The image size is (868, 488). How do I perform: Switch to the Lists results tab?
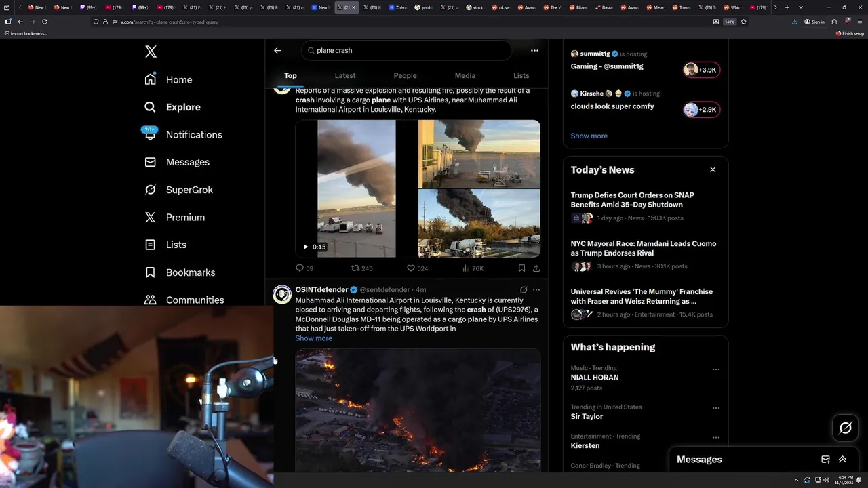pos(521,75)
